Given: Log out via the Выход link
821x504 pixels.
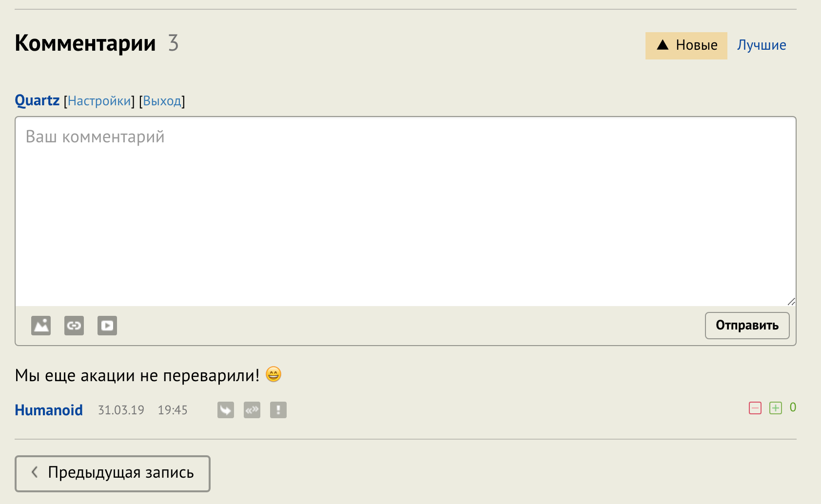Looking at the screenshot, I should 162,101.
